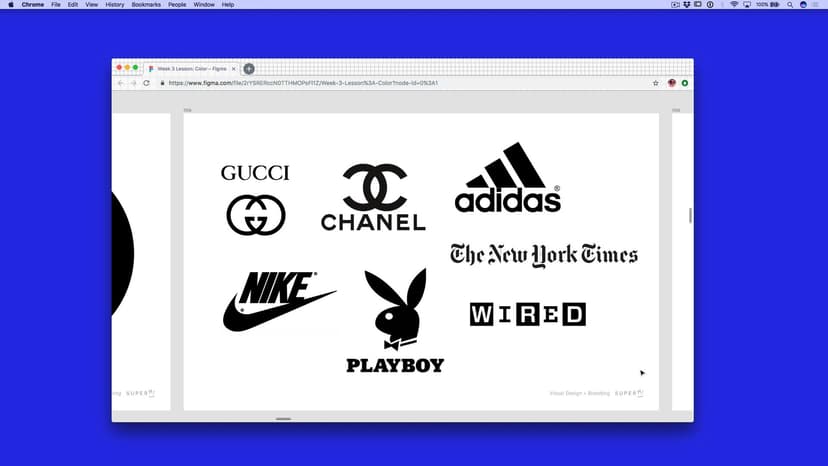Click the PLAYBOY wordmark text

[x=395, y=366]
